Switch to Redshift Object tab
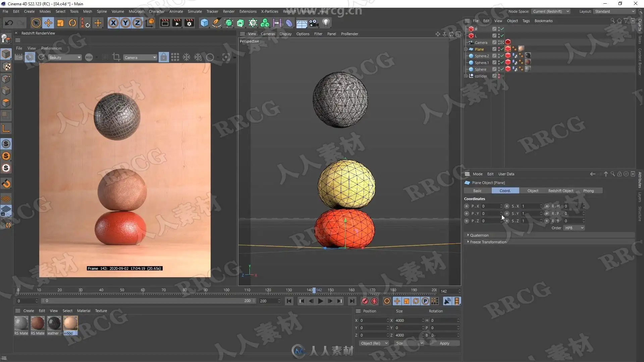 (x=560, y=191)
